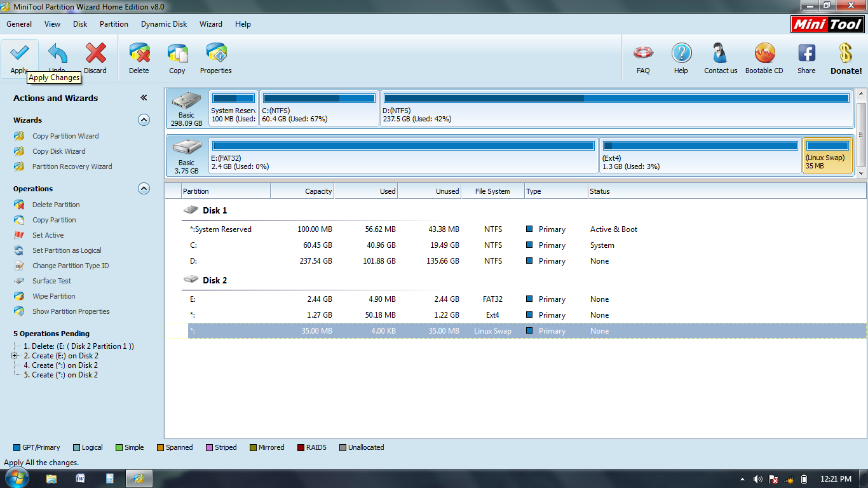Viewport: 868px width, 488px height.
Task: Collapse the Operations section
Action: 144,188
